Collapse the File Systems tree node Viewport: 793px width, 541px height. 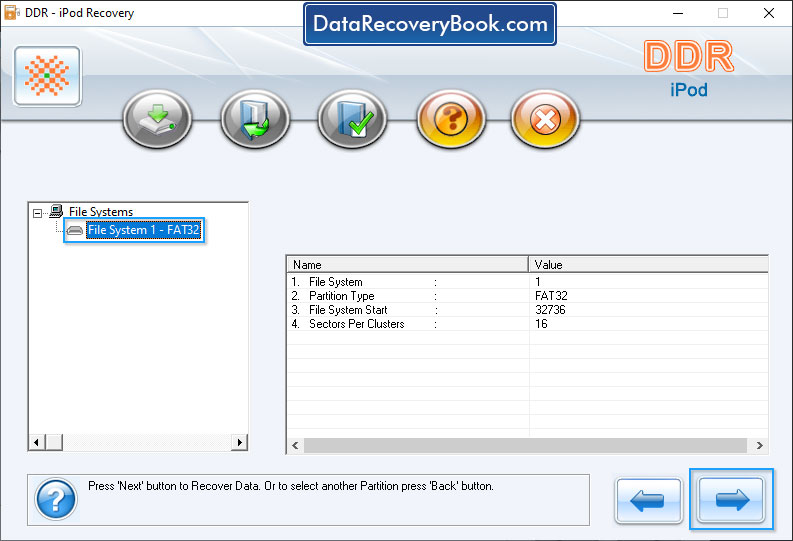click(37, 213)
